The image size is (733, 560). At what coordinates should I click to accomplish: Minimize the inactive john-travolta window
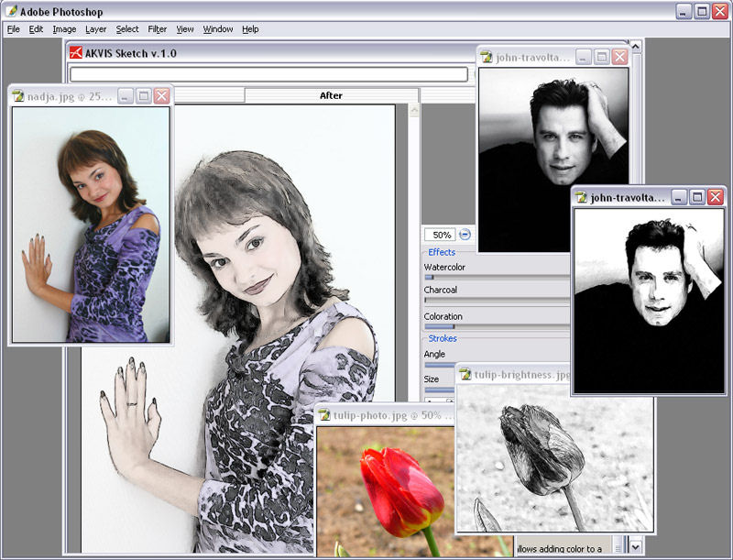point(583,57)
